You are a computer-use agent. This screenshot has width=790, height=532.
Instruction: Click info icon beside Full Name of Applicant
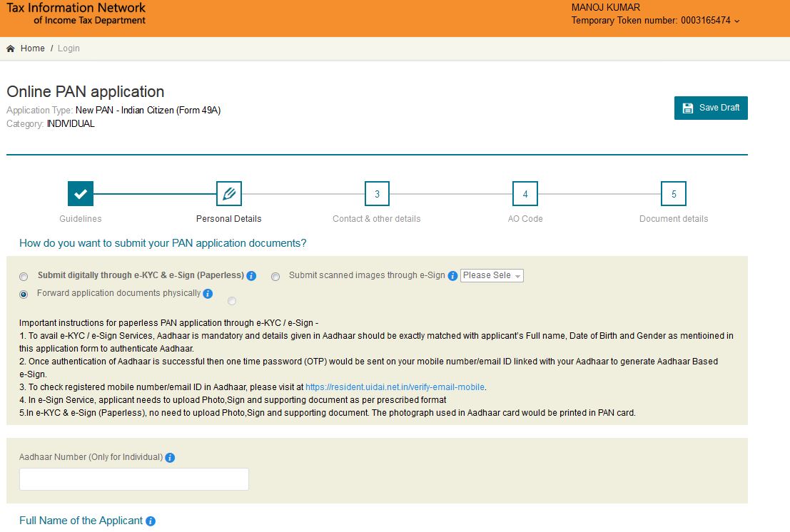pyautogui.click(x=151, y=521)
